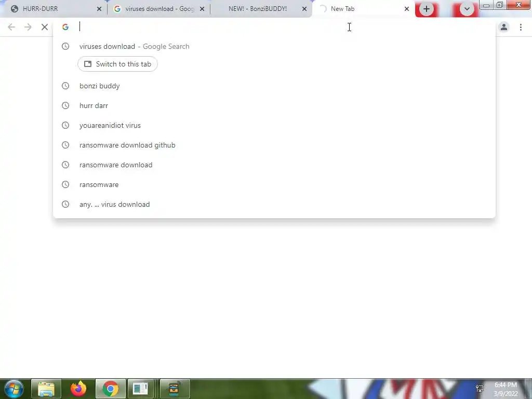Select 'viruses download' suggestion
532x399 pixels.
click(x=274, y=46)
